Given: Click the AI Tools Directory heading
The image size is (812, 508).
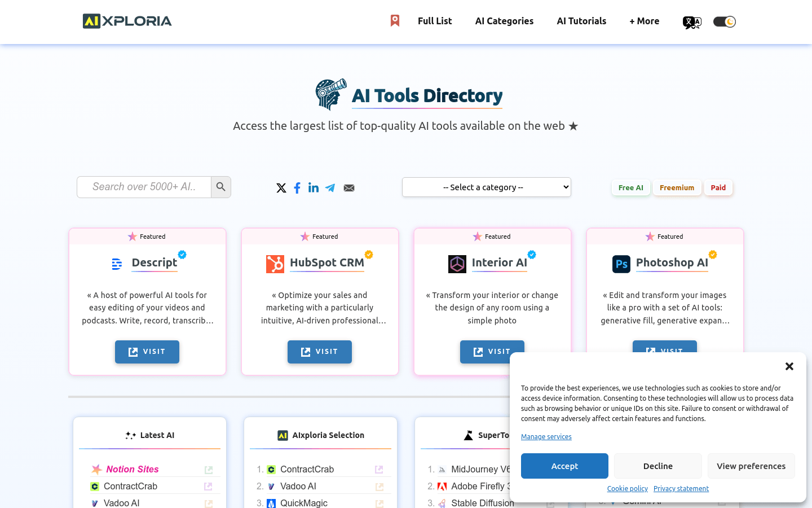Looking at the screenshot, I should click(x=427, y=96).
